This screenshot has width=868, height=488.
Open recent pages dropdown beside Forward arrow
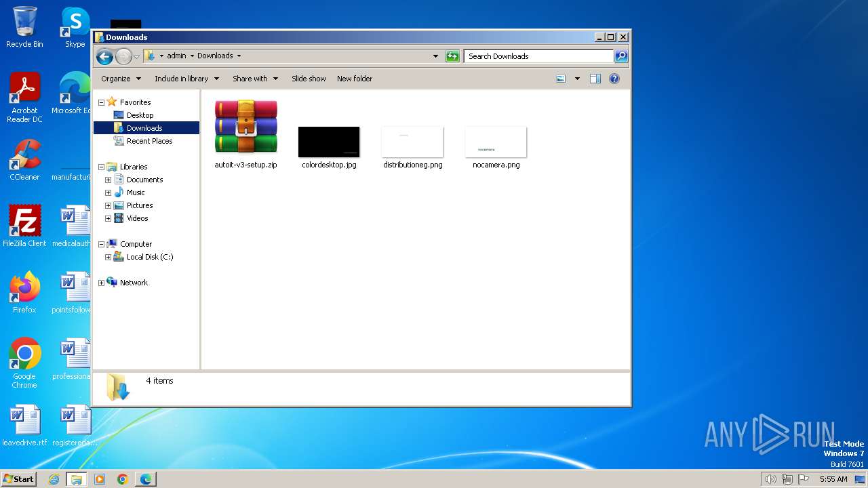point(136,56)
